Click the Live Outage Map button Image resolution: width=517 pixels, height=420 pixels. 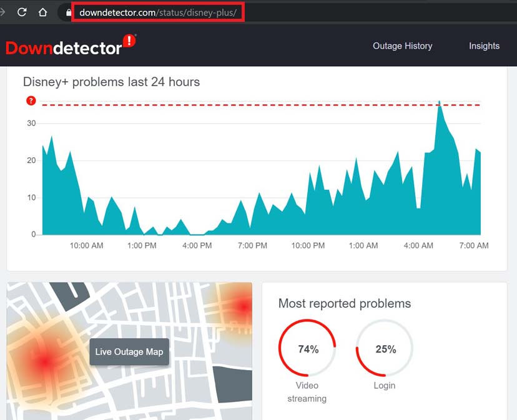pos(129,352)
